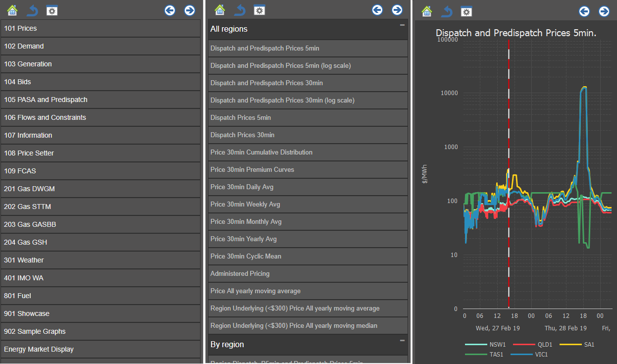Collapse the All regions section
The image size is (617, 364).
(x=402, y=25)
